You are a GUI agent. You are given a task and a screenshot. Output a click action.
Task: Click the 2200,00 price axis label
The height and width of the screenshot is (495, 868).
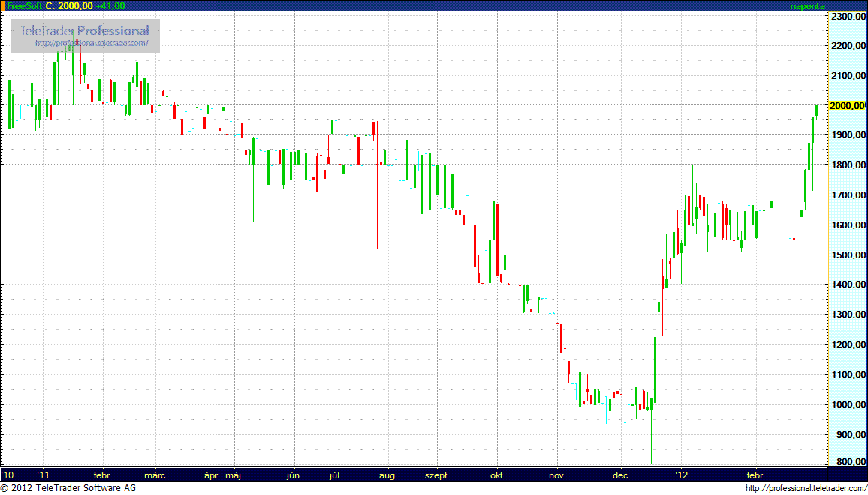pos(849,46)
